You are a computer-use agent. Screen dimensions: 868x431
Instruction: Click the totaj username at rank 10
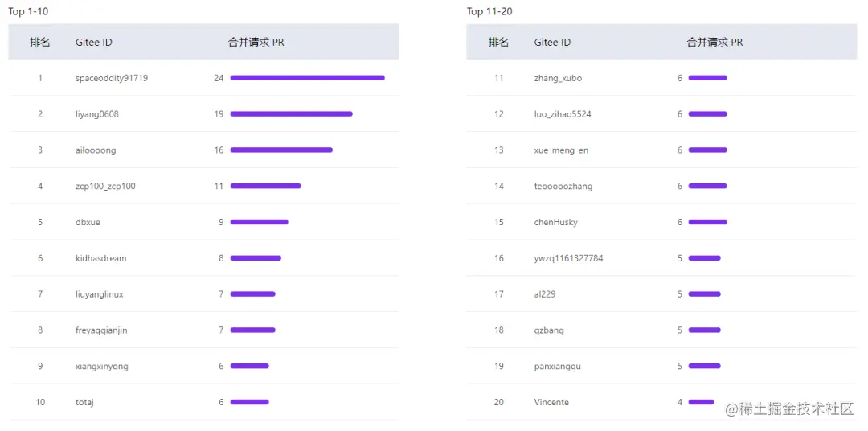[84, 402]
